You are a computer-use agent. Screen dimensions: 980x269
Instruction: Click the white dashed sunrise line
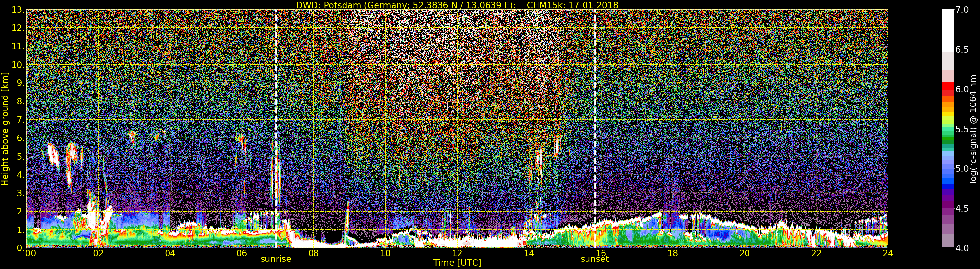(x=276, y=129)
